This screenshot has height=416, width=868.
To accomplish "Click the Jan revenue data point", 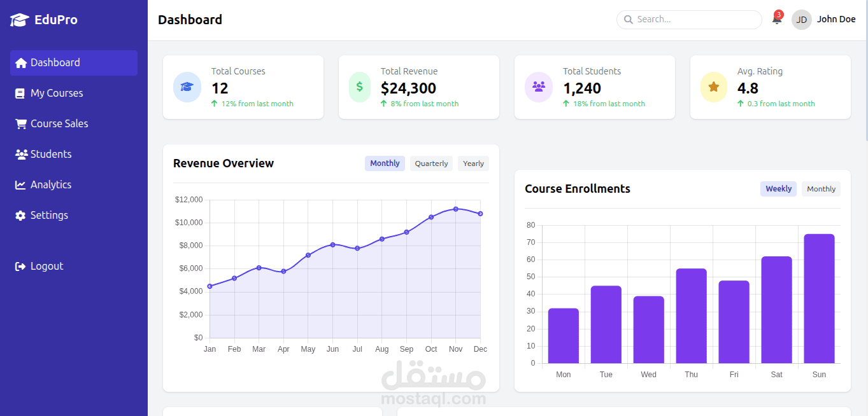I will click(x=210, y=286).
